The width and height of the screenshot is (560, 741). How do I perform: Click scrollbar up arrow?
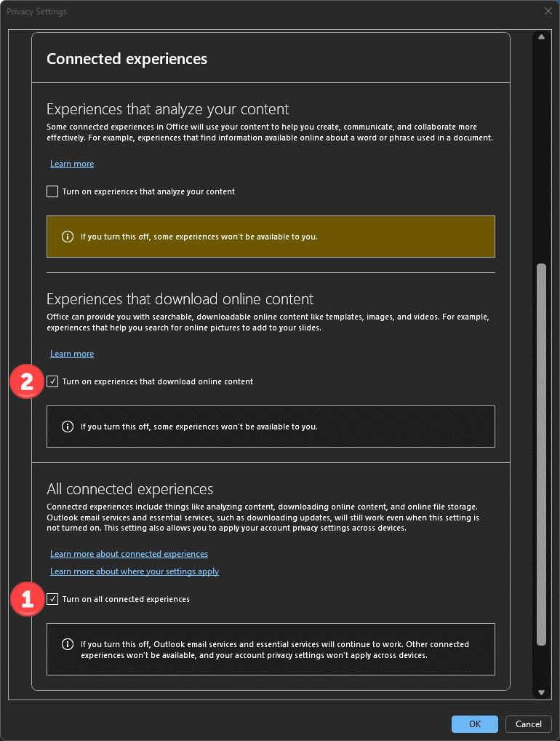pyautogui.click(x=542, y=37)
